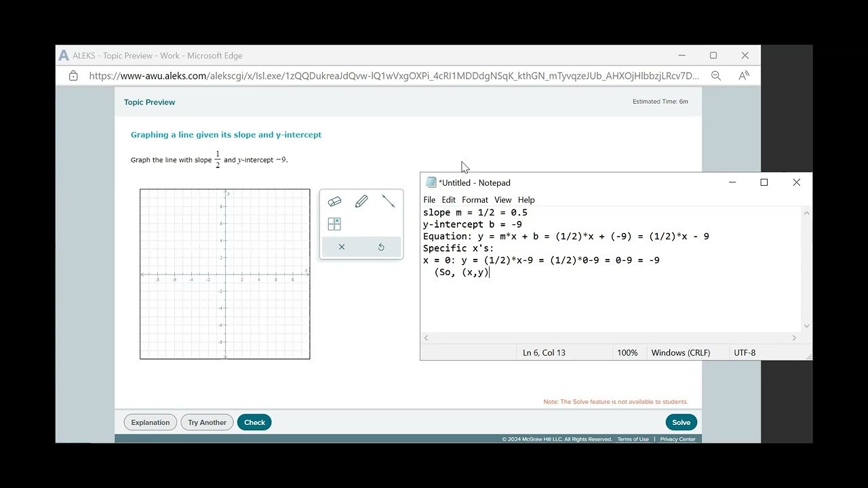
Task: Maximize the Notepad window
Action: click(x=764, y=182)
